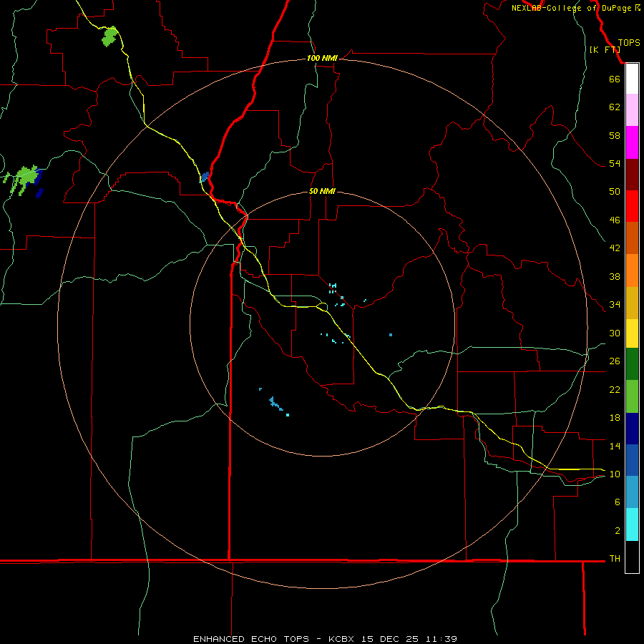Click the '58' legend value
Viewport: 644px width, 644px height.
pos(615,135)
